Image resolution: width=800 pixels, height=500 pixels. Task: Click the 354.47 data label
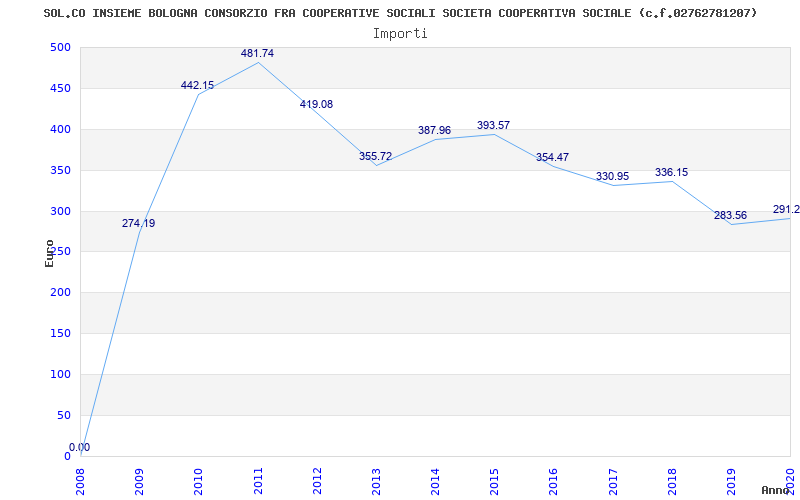click(553, 158)
